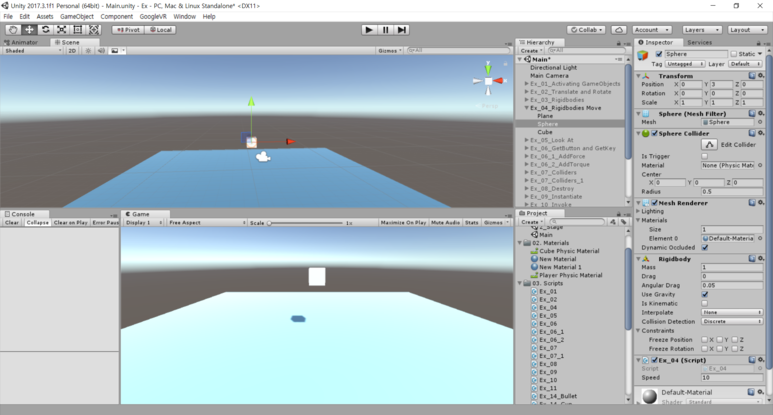This screenshot has height=415, width=773.
Task: Open the Shaded draw mode dropdown
Action: pyautogui.click(x=33, y=51)
